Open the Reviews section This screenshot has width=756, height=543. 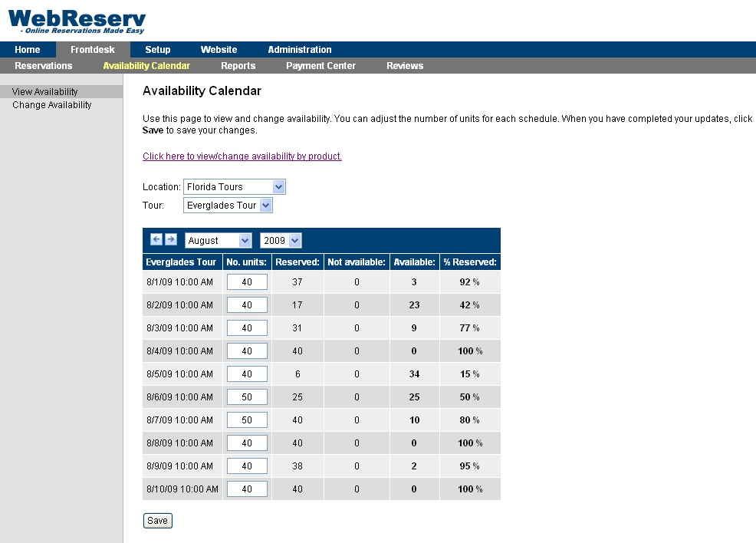click(x=405, y=66)
